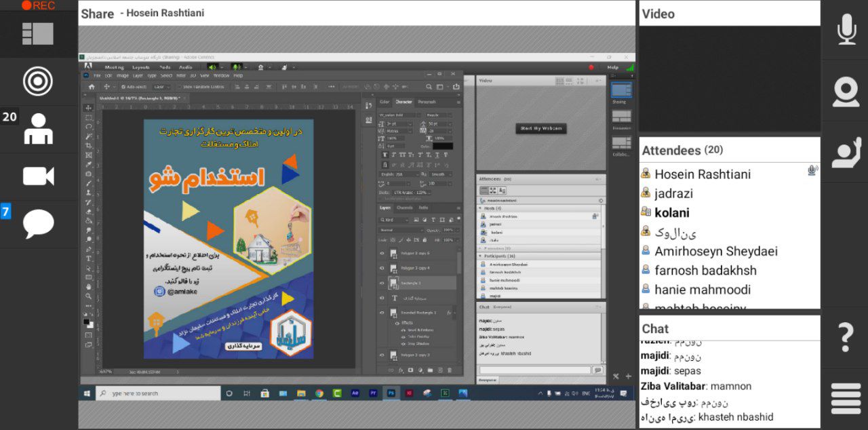
Task: Open the video camera pod icon
Action: pos(38,176)
